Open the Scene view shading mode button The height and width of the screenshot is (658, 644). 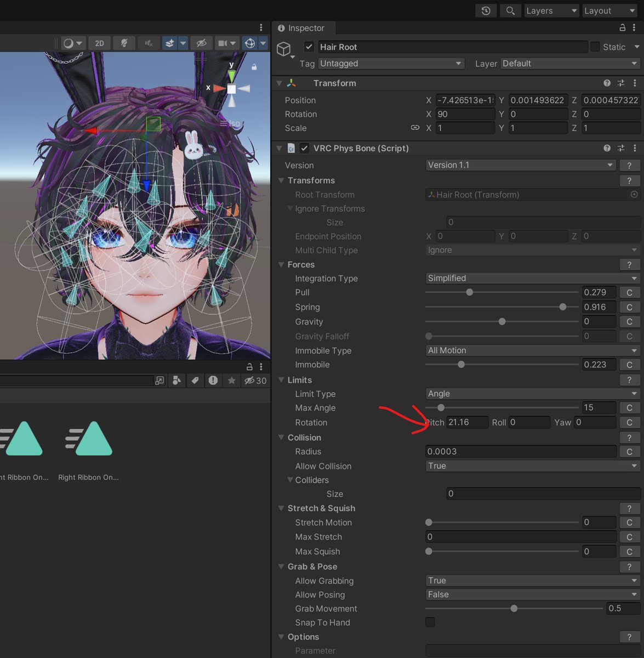pos(73,43)
